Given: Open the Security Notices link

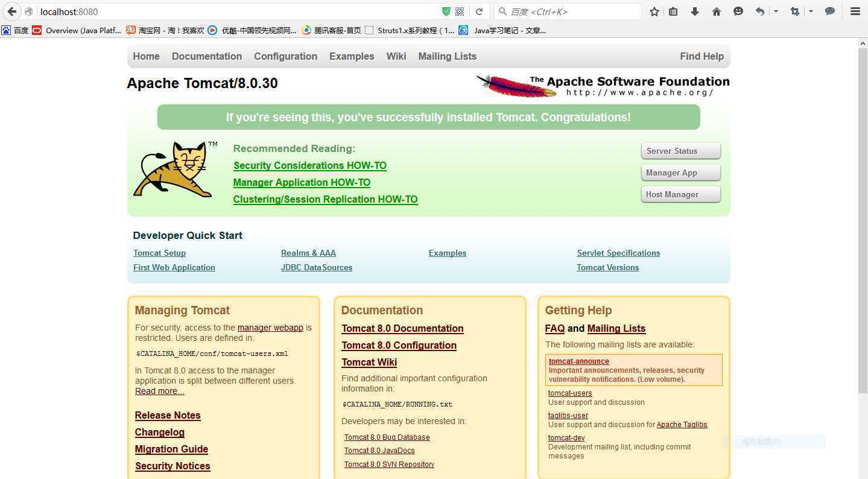Looking at the screenshot, I should tap(173, 466).
